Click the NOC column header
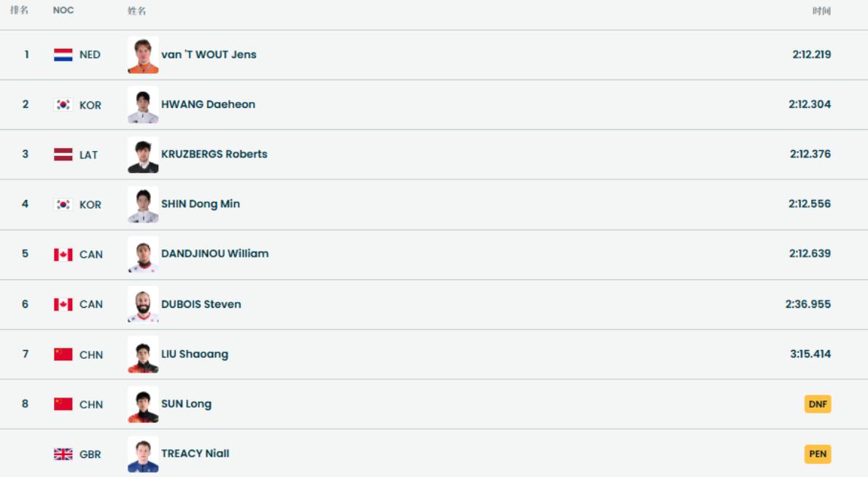Image resolution: width=868 pixels, height=477 pixels. pyautogui.click(x=63, y=11)
